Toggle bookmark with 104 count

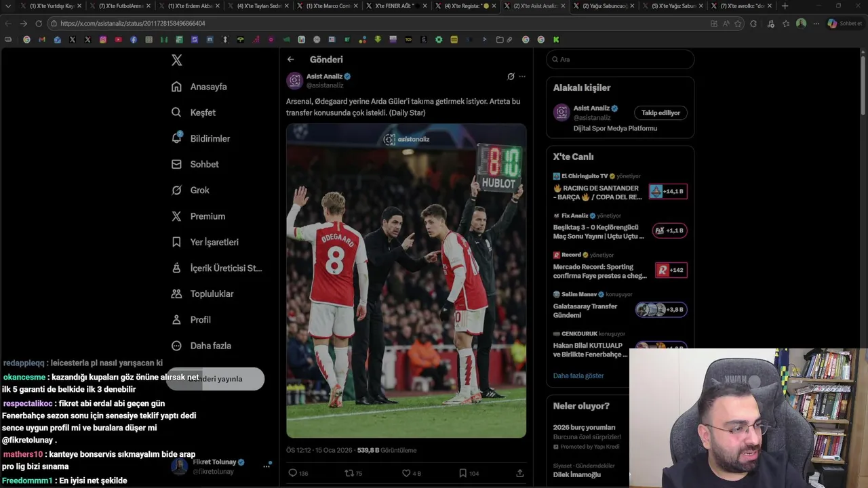pos(469,473)
